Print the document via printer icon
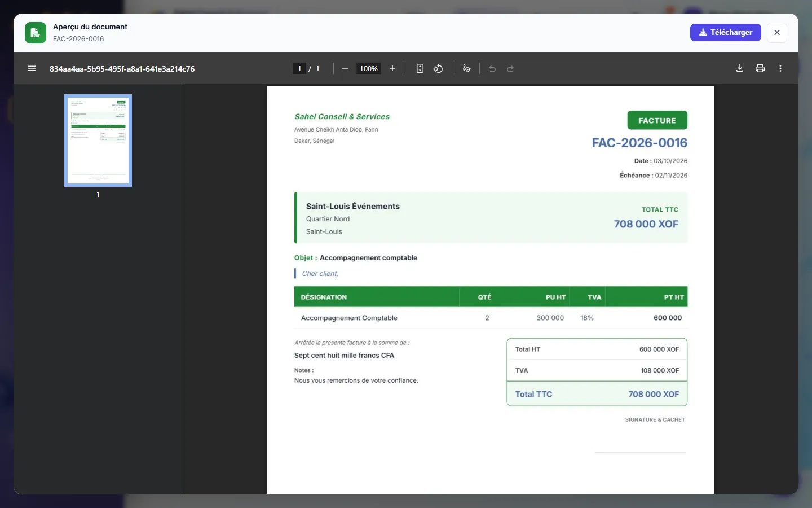Viewport: 812px width, 508px height. coord(760,68)
